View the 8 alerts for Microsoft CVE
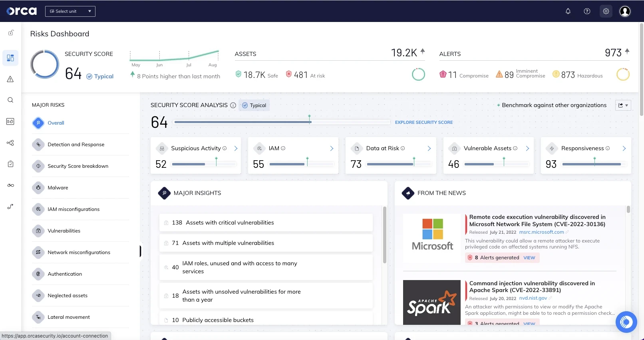This screenshot has width=644, height=340. (529, 258)
